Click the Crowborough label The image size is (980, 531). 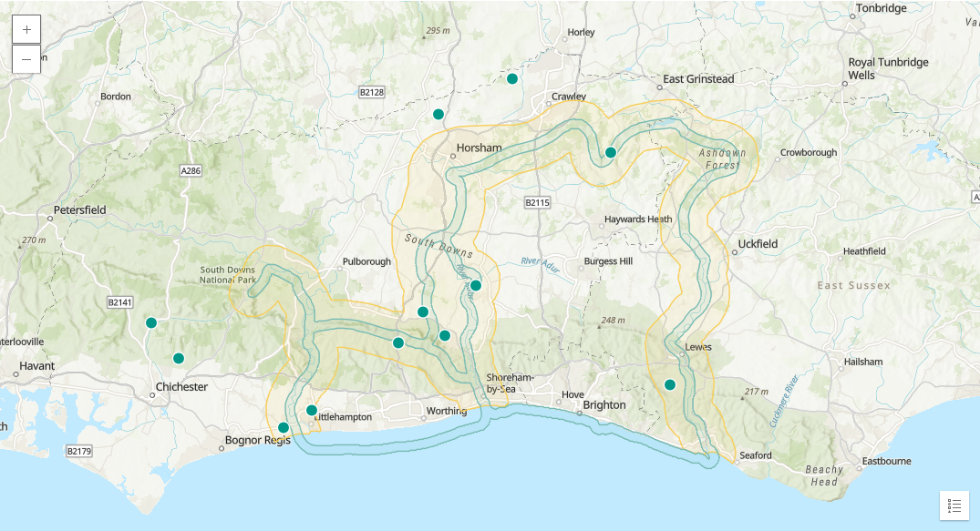(x=808, y=152)
